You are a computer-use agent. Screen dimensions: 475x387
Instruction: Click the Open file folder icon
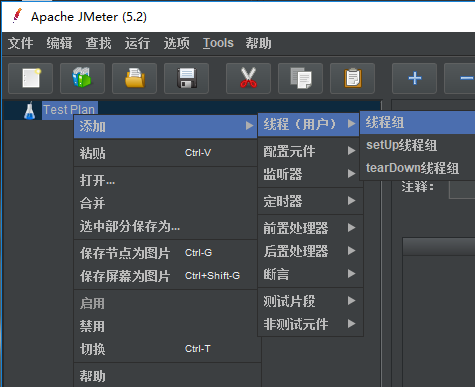134,78
